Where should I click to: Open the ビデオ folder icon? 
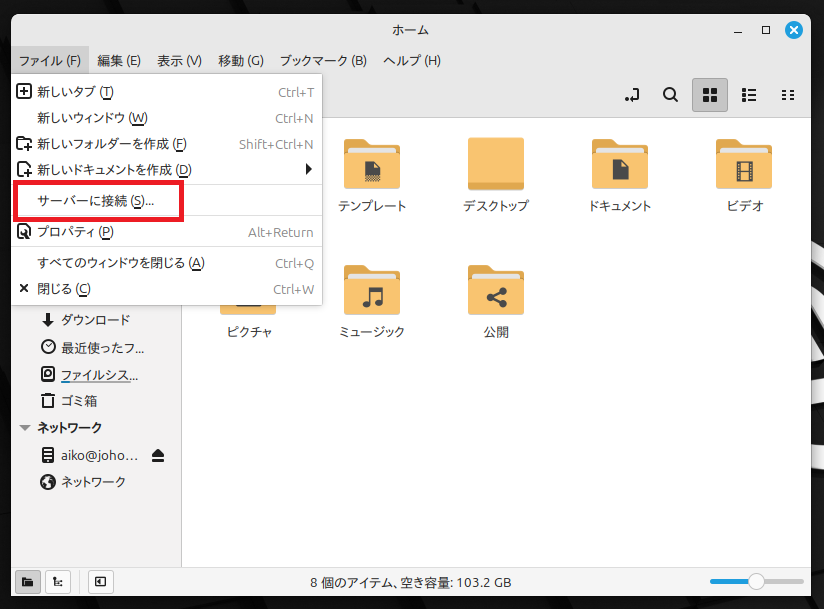click(x=744, y=165)
